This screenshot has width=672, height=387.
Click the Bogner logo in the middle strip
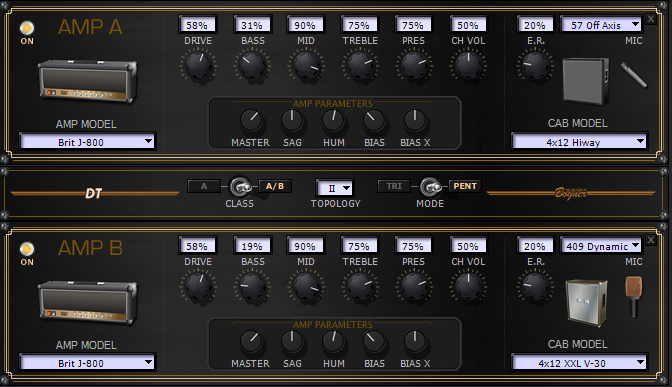point(570,193)
